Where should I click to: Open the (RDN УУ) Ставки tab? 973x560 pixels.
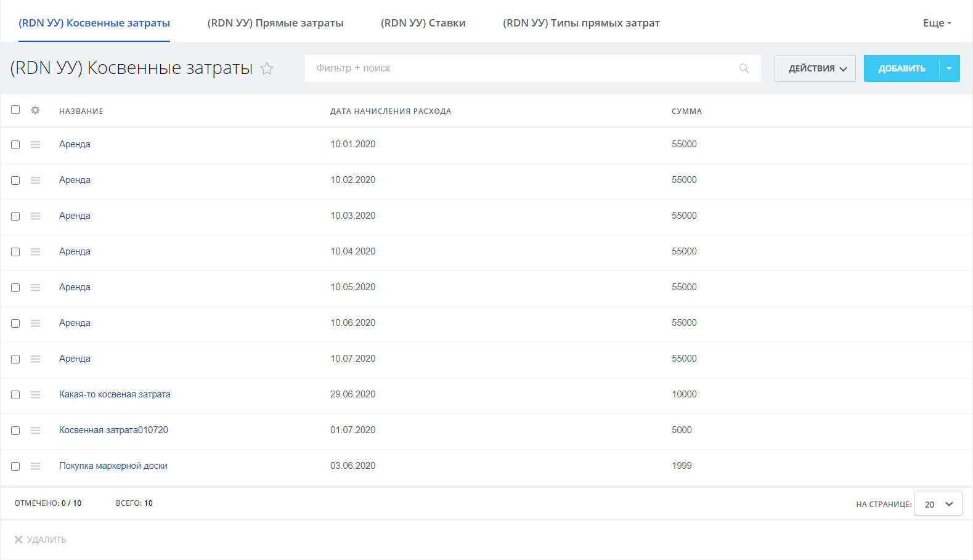[x=423, y=23]
